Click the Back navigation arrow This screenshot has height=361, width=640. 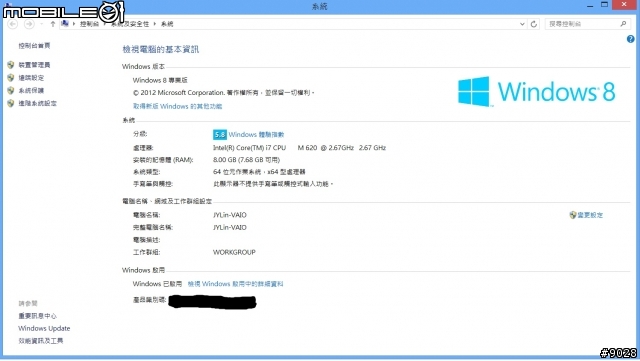tap(13, 24)
